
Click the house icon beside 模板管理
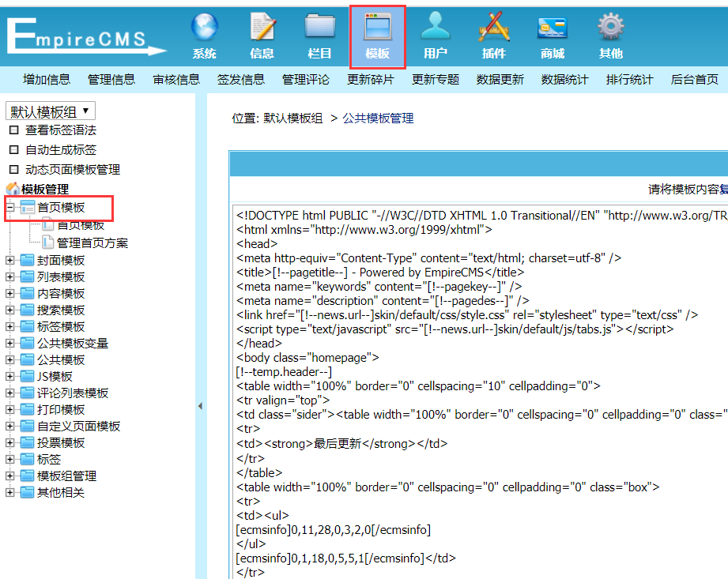click(x=13, y=189)
